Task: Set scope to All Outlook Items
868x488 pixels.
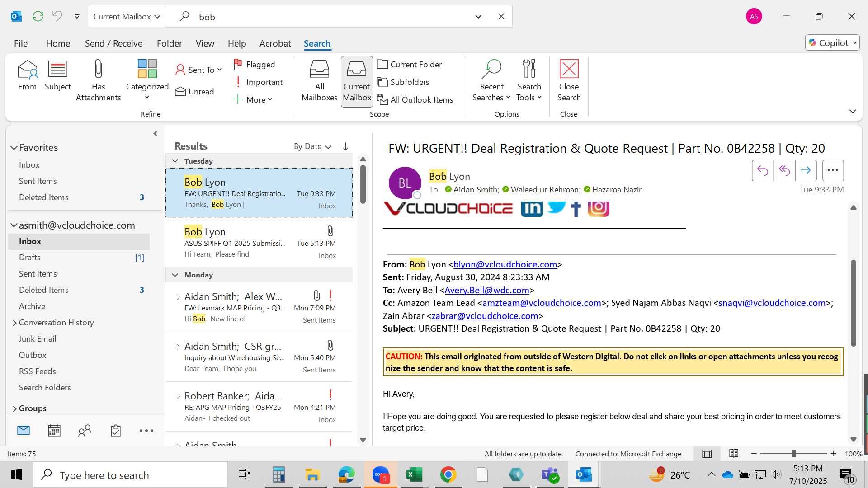Action: click(415, 100)
